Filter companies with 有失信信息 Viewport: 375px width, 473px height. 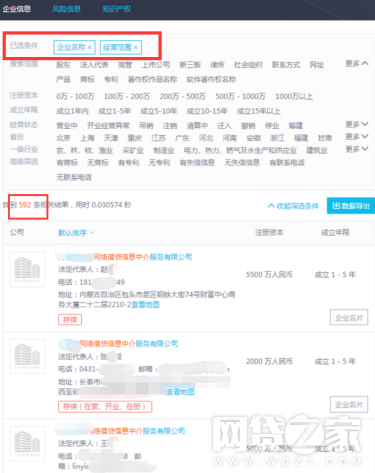[x=197, y=163]
